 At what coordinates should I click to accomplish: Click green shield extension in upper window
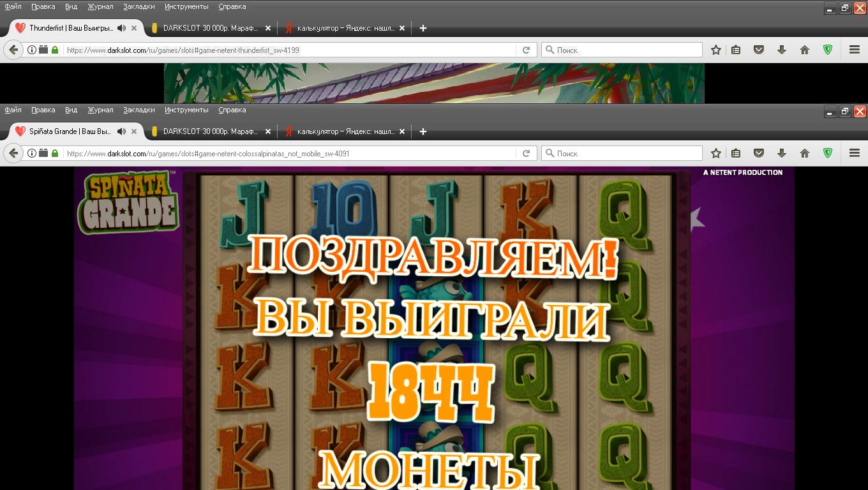pos(828,50)
